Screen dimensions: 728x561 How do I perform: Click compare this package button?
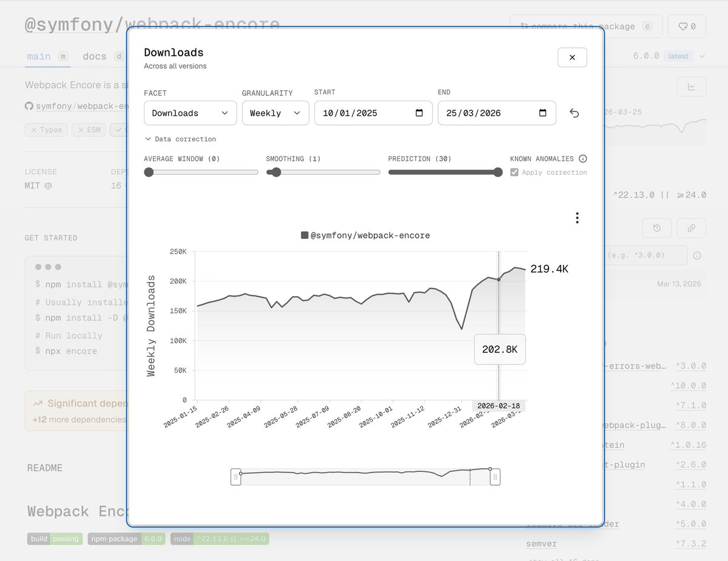click(585, 27)
